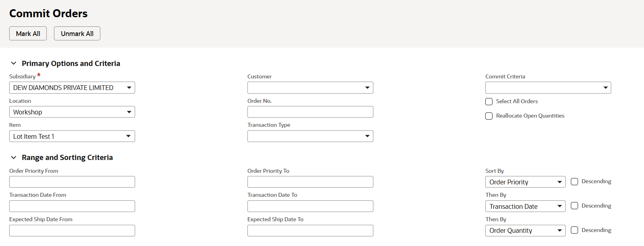Collapse Primary Options and Criteria section

tap(14, 64)
